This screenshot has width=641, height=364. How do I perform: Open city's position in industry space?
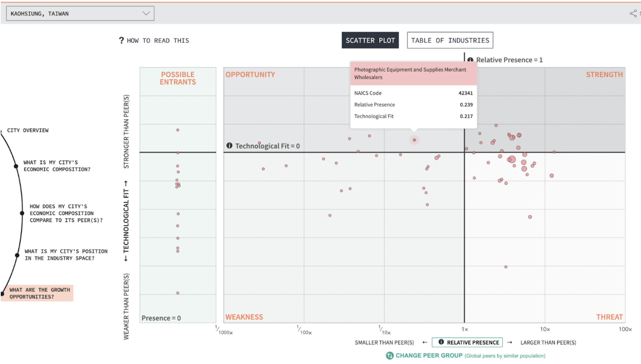[x=66, y=255]
